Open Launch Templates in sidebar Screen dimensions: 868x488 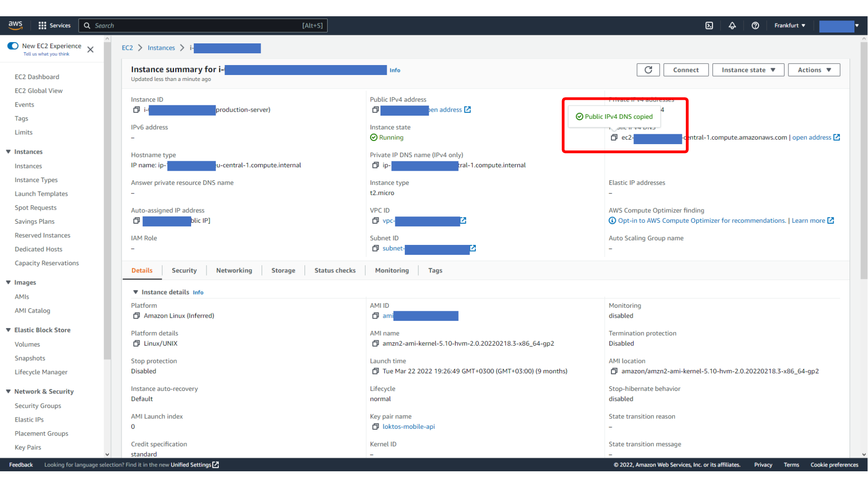pos(41,193)
